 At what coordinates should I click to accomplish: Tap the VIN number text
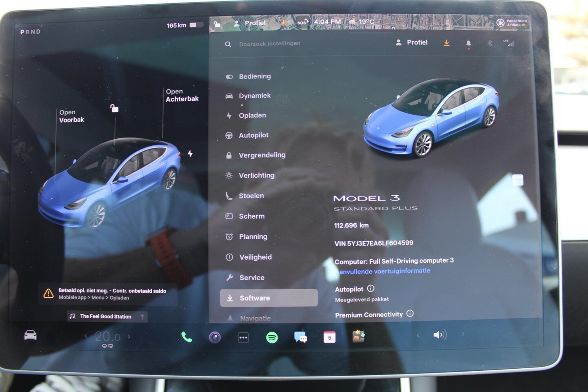coord(374,243)
